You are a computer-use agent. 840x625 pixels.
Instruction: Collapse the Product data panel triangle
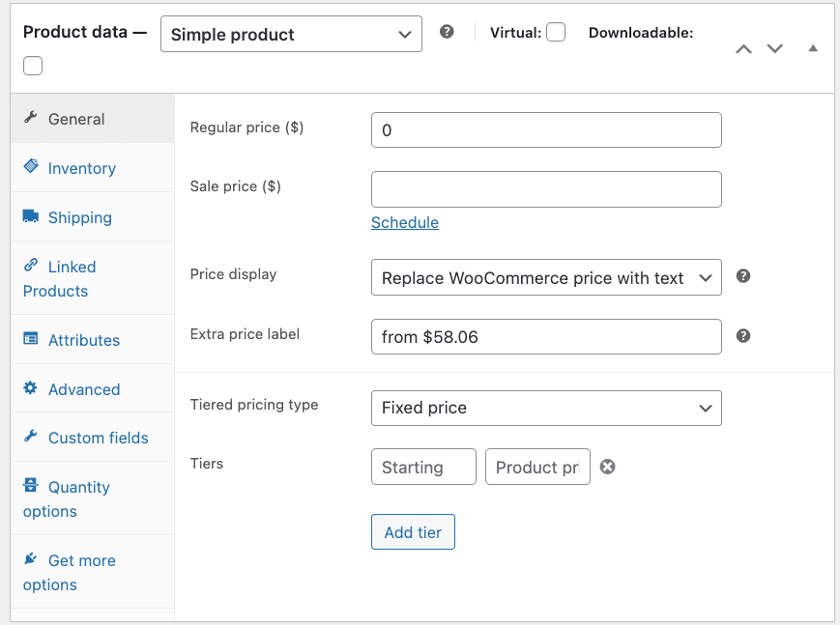(x=813, y=48)
